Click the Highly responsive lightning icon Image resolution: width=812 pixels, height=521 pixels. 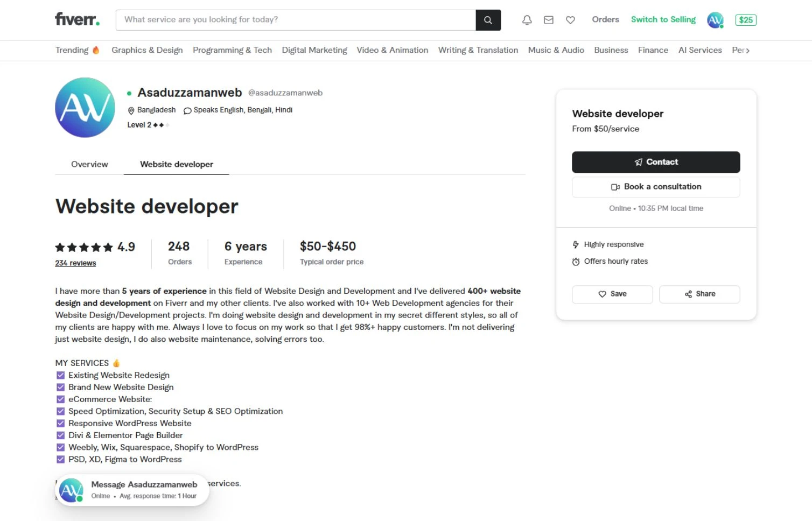tap(576, 244)
